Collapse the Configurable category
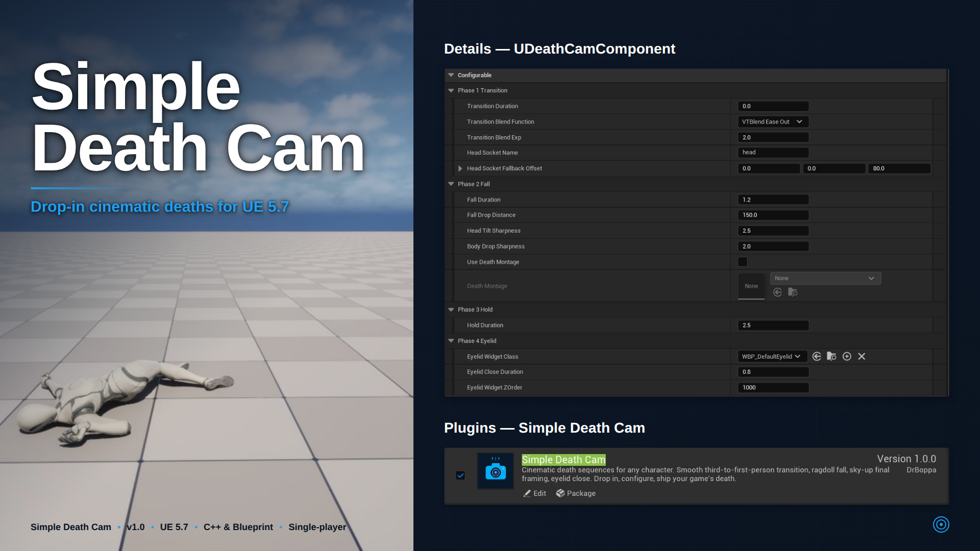This screenshot has height=551, width=980. (x=451, y=75)
